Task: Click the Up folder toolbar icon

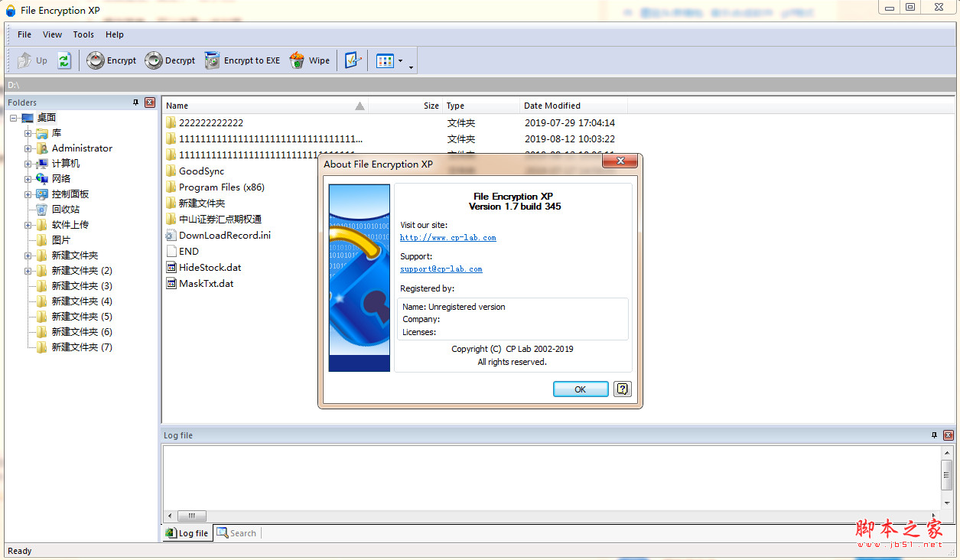Action: point(25,60)
